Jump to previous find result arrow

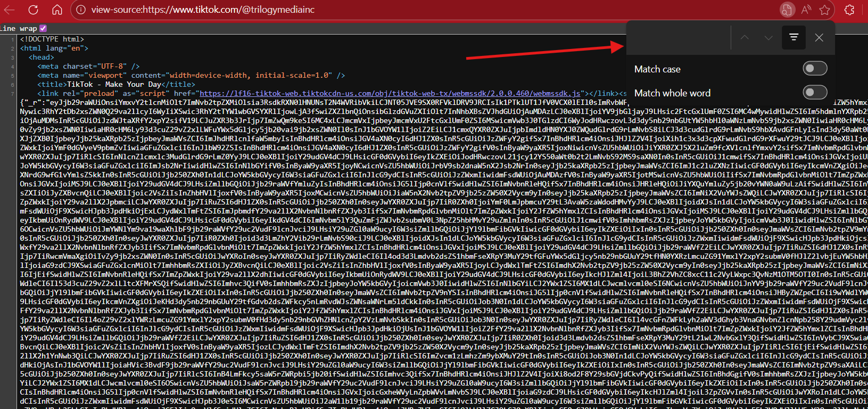745,37
